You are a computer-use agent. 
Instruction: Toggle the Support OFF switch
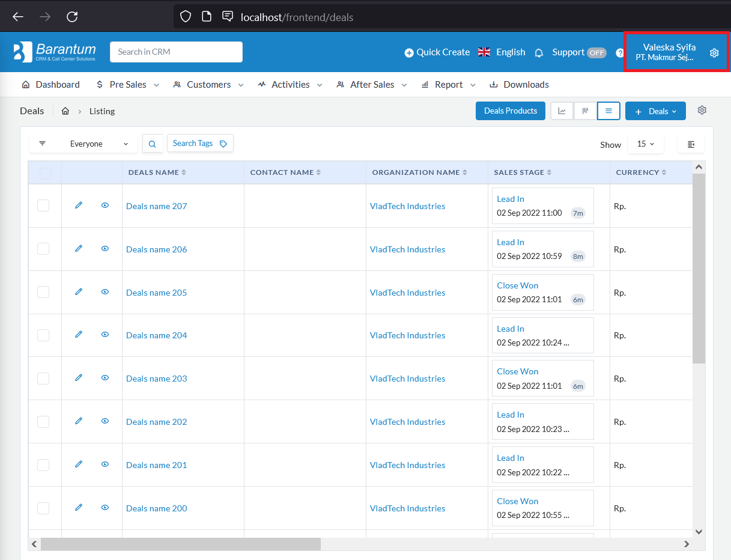click(x=596, y=53)
